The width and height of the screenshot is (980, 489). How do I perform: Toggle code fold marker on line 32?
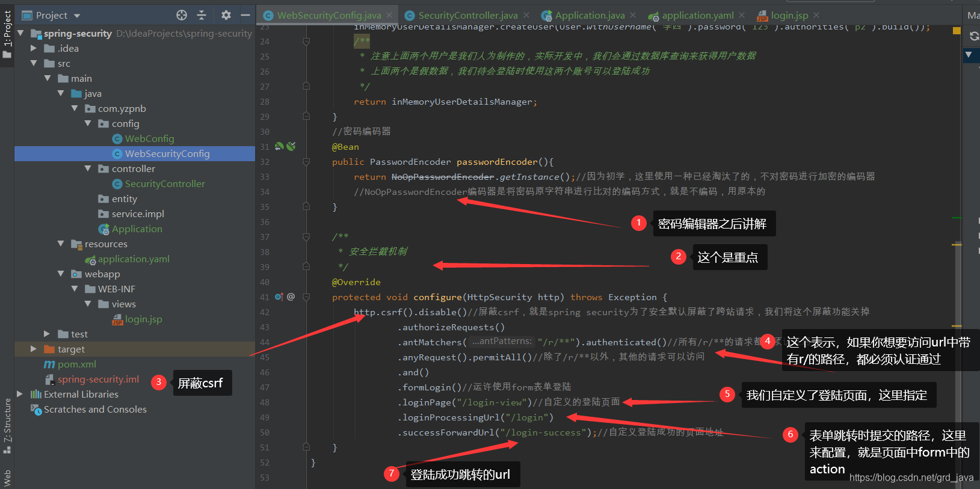(x=306, y=162)
